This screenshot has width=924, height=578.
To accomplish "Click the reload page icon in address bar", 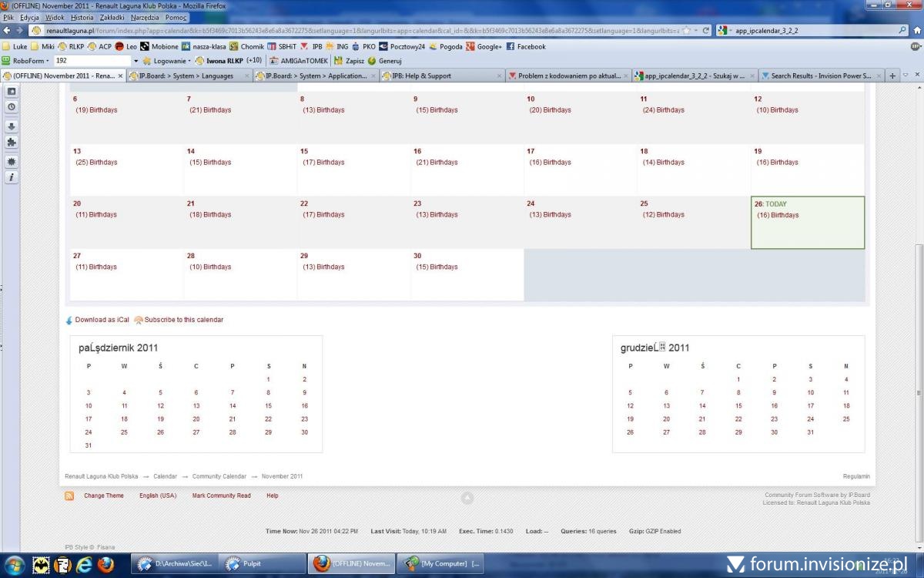I will (x=706, y=30).
